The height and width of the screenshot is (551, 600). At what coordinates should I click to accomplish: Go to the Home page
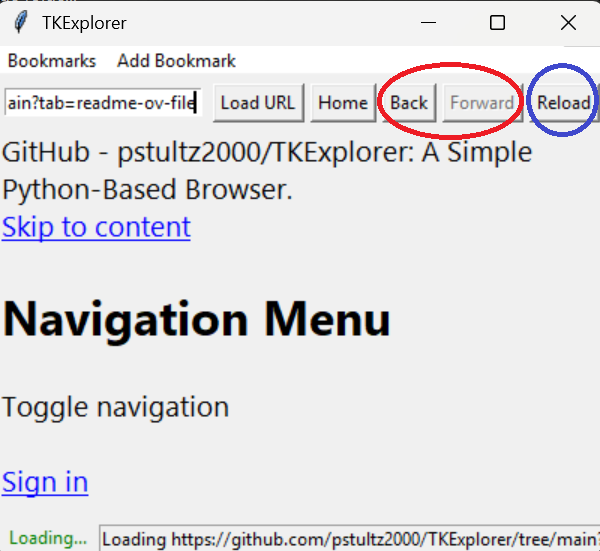343,103
